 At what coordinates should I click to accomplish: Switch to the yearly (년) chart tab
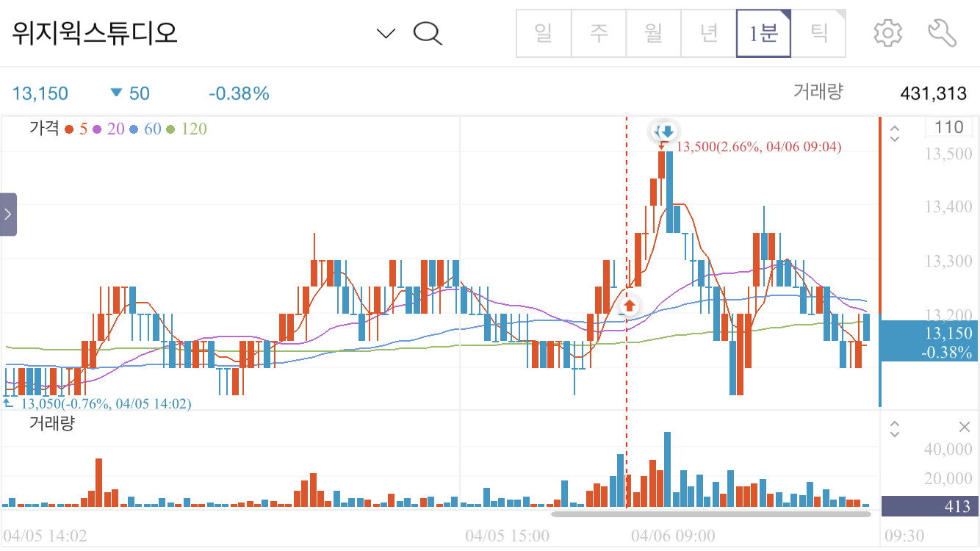pyautogui.click(x=709, y=33)
